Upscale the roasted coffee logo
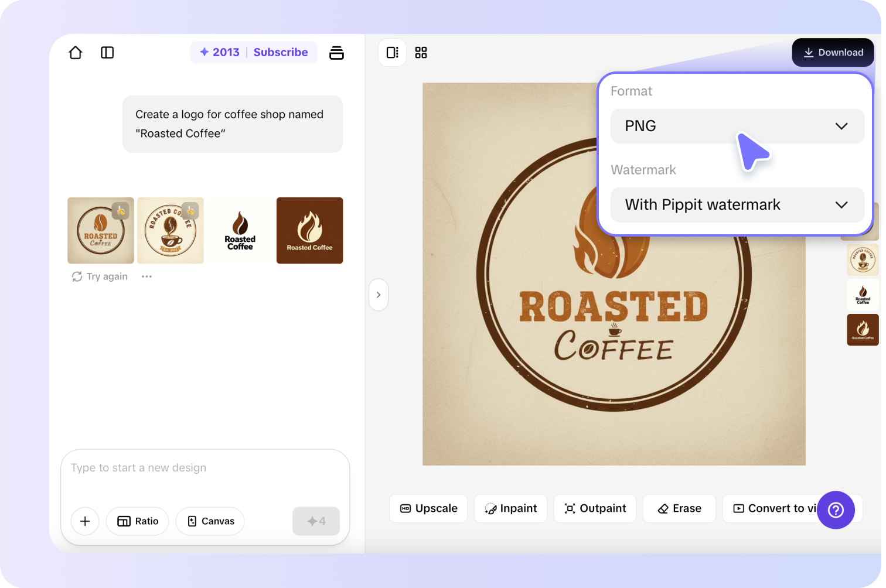886x588 pixels. [428, 508]
